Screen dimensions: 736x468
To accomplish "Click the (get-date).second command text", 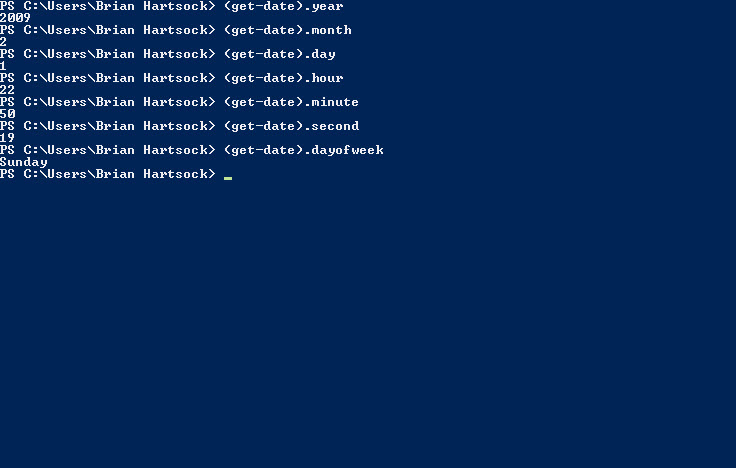I will 291,126.
